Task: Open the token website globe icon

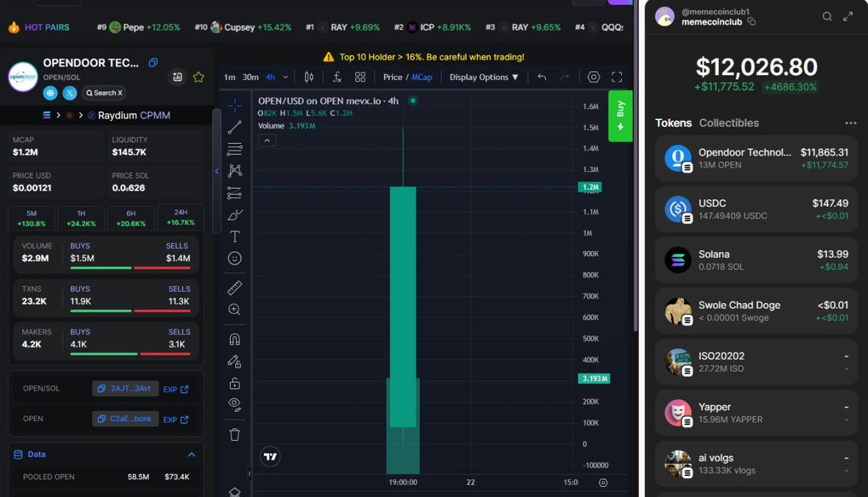Action: click(50, 93)
